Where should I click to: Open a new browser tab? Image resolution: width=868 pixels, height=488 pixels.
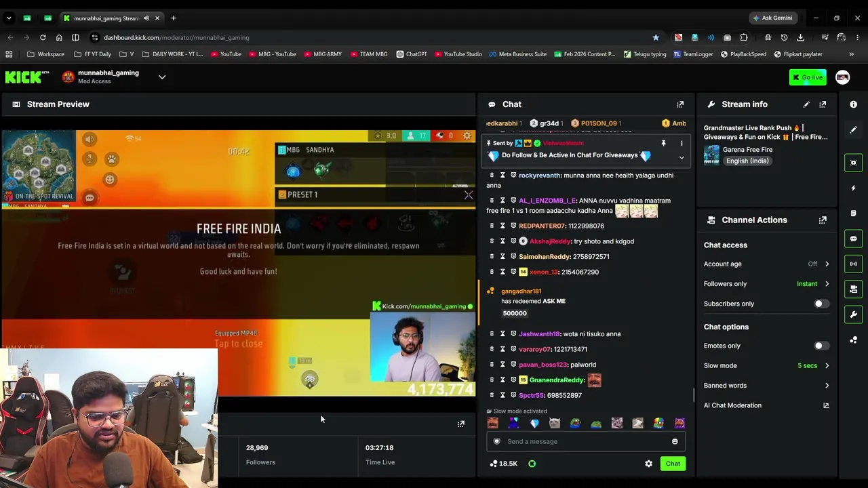click(173, 18)
